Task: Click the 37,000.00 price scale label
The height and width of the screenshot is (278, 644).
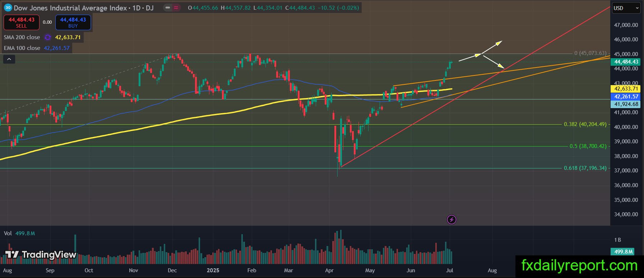Action: [626, 171]
